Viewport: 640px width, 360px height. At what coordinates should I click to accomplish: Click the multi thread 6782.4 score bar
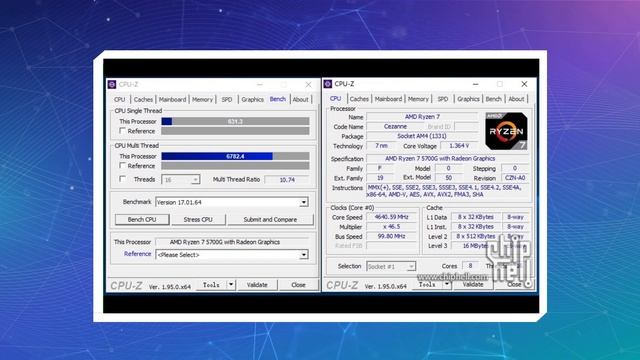tap(236, 156)
